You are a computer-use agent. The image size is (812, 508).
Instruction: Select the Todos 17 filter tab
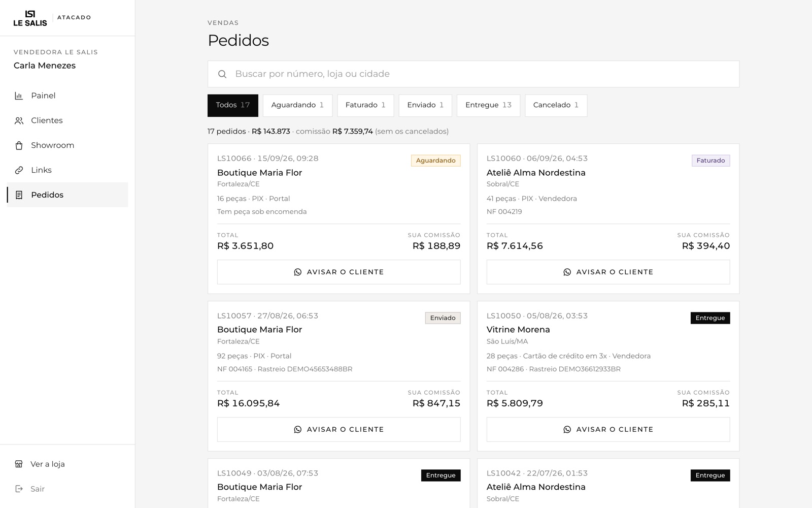pos(233,105)
